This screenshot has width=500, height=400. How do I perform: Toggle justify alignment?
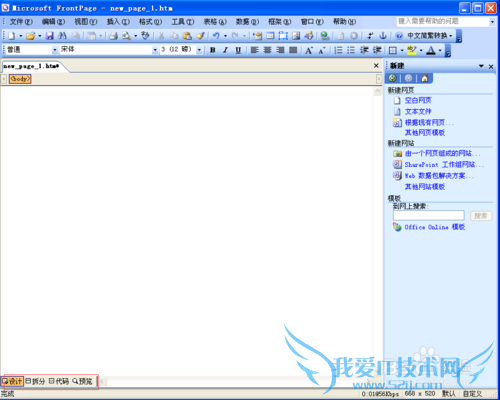coord(293,50)
